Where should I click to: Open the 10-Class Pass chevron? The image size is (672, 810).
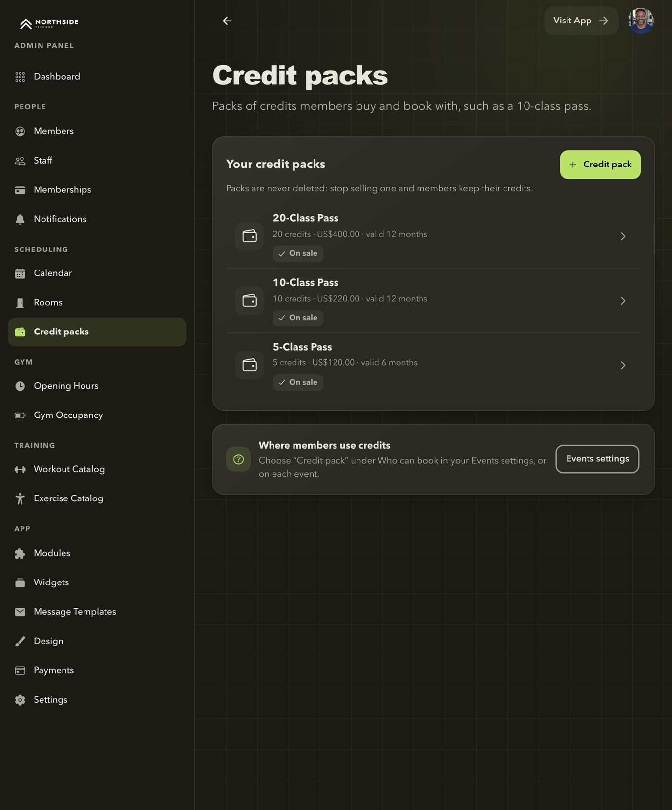click(x=623, y=301)
